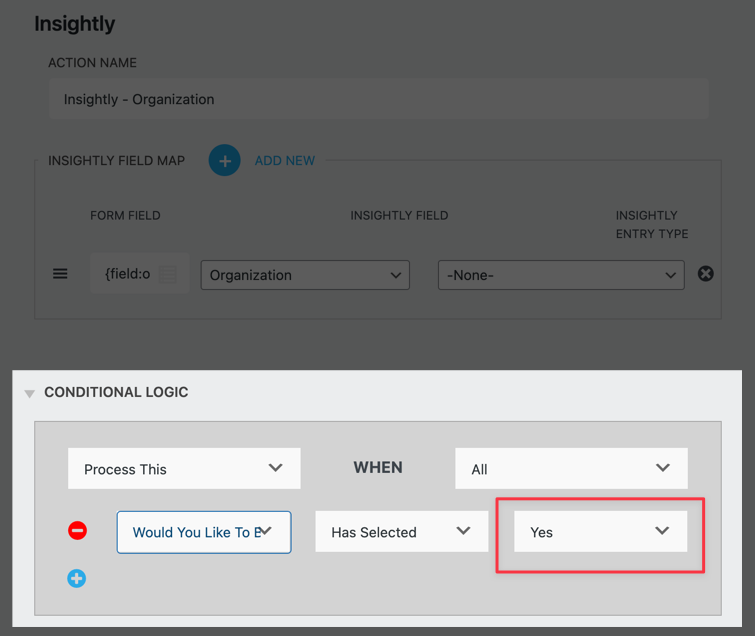Open the All condition match dropdown

pyautogui.click(x=571, y=468)
